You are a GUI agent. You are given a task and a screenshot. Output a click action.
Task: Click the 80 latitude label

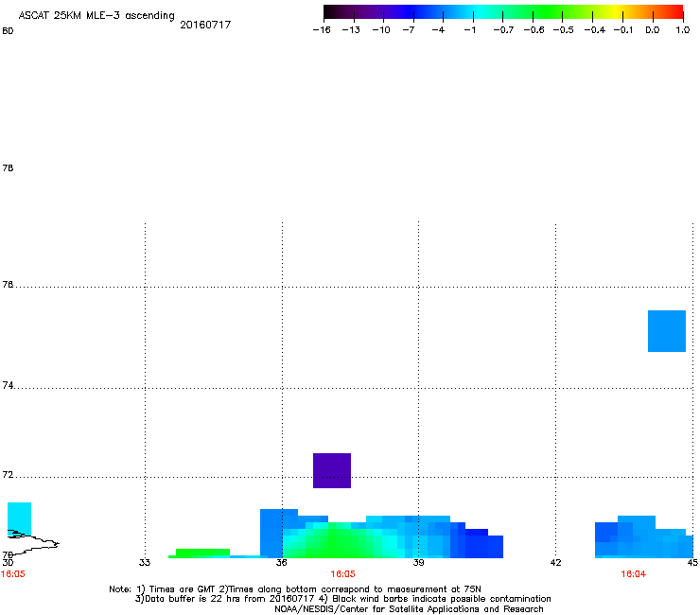tap(8, 31)
